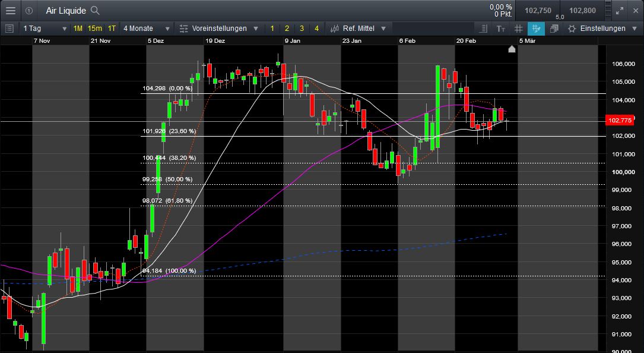Click the detach window icon
The height and width of the screenshot is (353, 644).
(554, 29)
